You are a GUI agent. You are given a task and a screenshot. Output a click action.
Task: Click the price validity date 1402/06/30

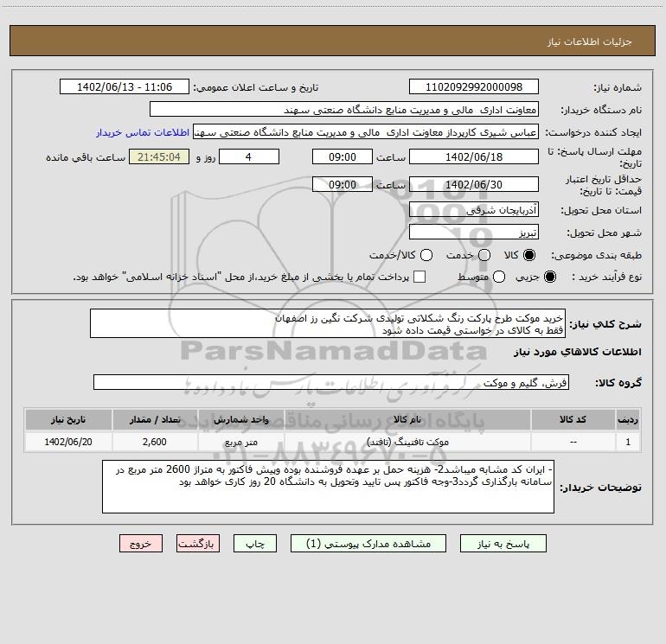click(x=474, y=184)
